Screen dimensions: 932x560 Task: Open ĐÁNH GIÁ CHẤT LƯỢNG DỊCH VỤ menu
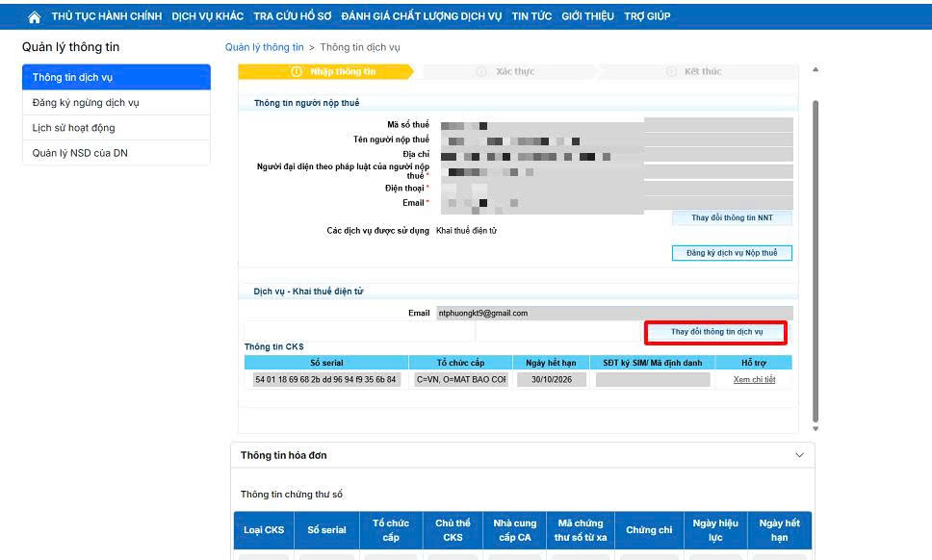[421, 16]
